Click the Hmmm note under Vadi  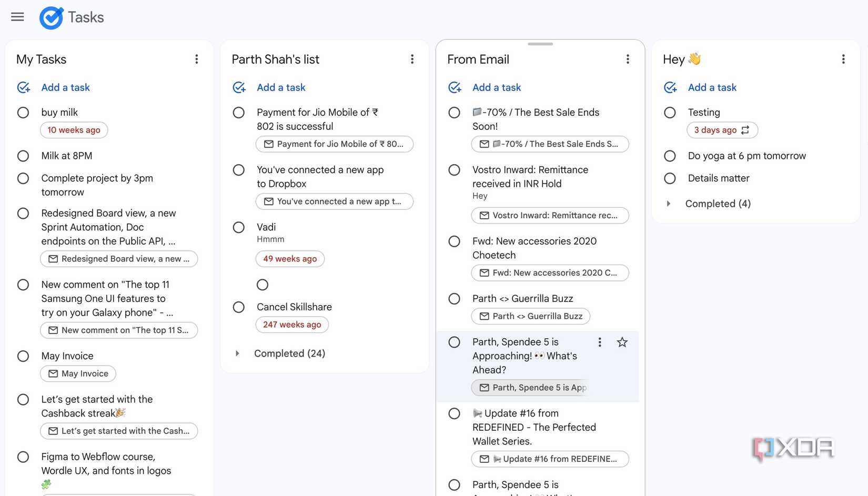point(270,239)
